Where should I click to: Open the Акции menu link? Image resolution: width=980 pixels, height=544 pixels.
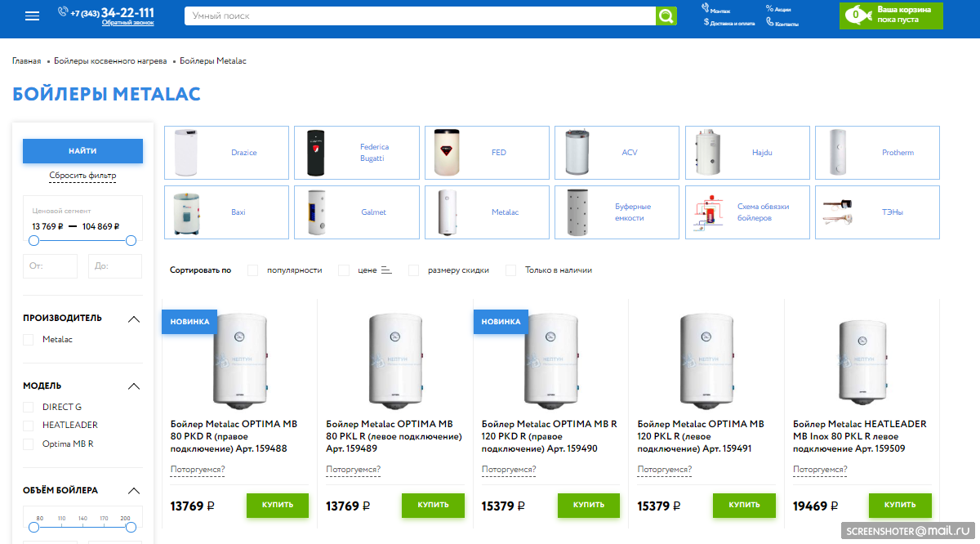(782, 11)
